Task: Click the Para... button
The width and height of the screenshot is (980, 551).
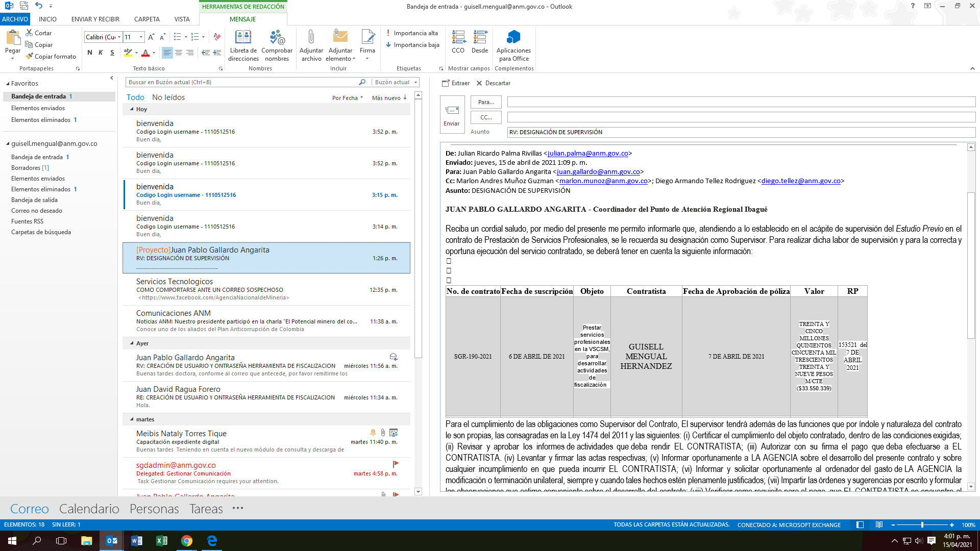Action: click(x=486, y=103)
